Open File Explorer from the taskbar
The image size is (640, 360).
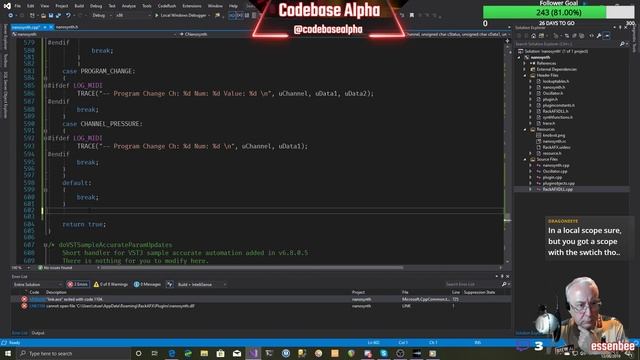[x=204, y=353]
